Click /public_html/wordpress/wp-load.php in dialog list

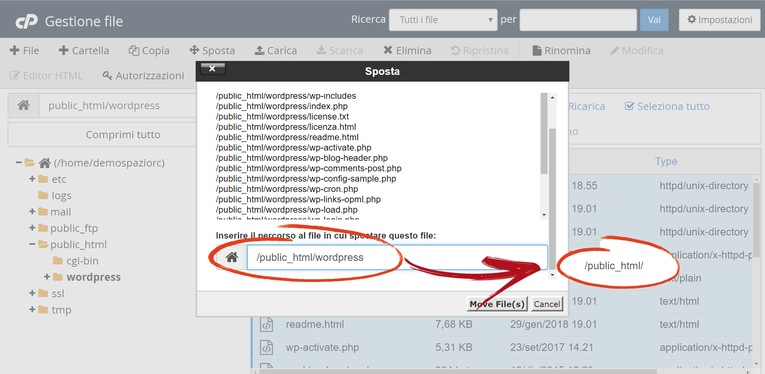[286, 210]
